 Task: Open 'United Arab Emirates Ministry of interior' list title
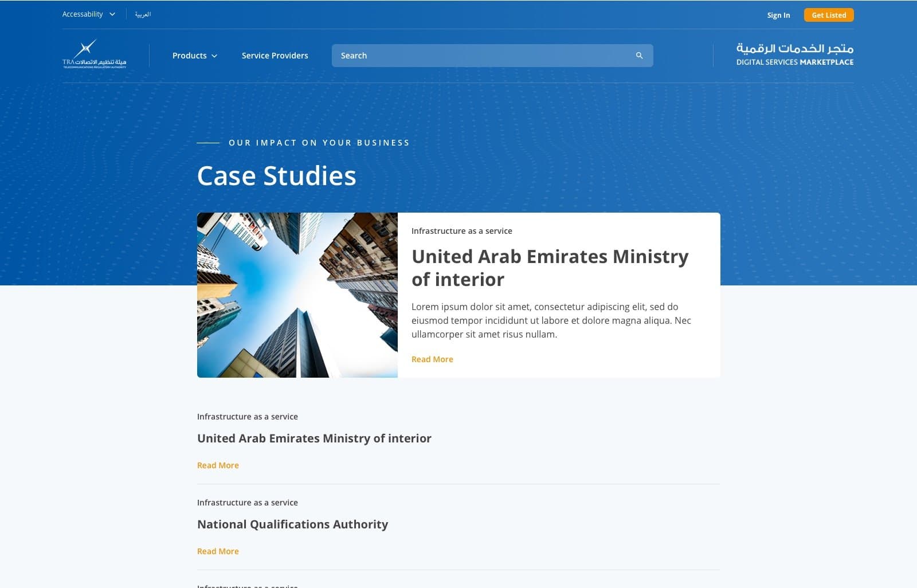pos(314,438)
